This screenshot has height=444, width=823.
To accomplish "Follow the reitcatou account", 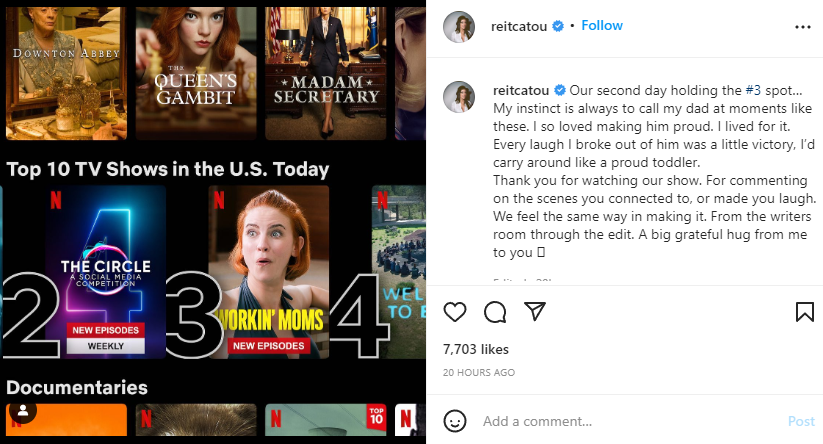I will 602,25.
